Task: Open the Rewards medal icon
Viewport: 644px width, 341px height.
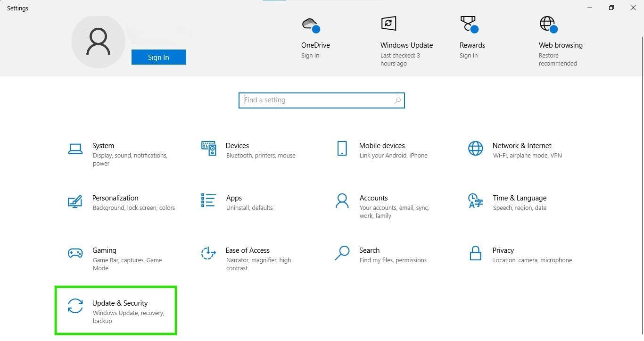Action: (x=469, y=24)
